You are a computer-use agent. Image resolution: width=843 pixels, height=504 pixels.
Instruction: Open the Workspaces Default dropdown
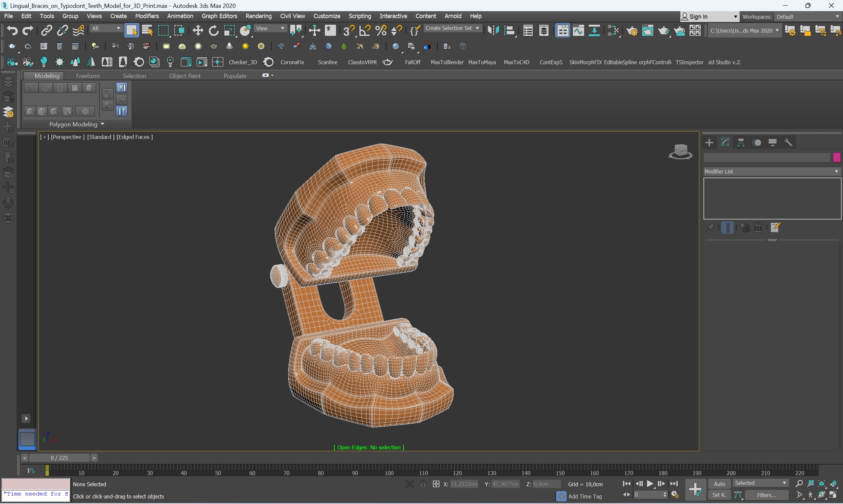pyautogui.click(x=808, y=17)
